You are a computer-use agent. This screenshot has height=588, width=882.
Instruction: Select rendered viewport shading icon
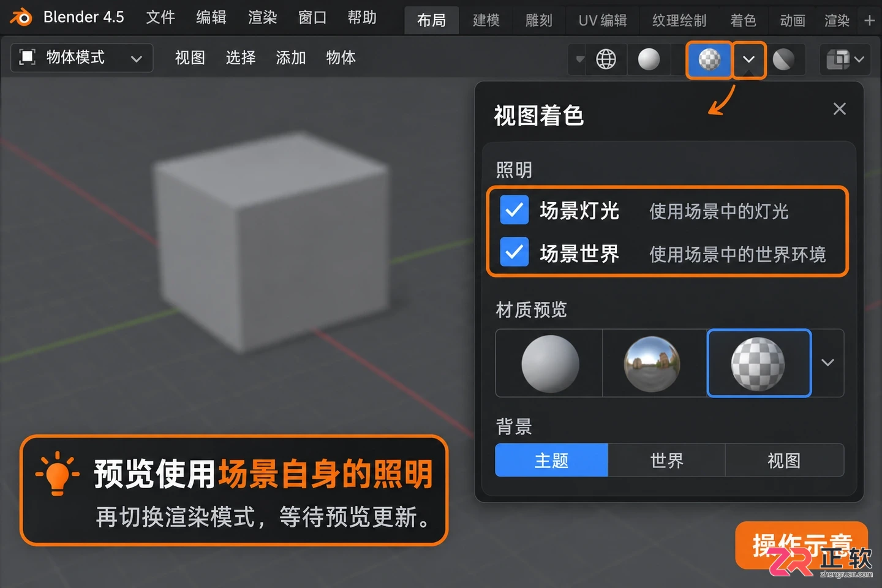pos(783,59)
